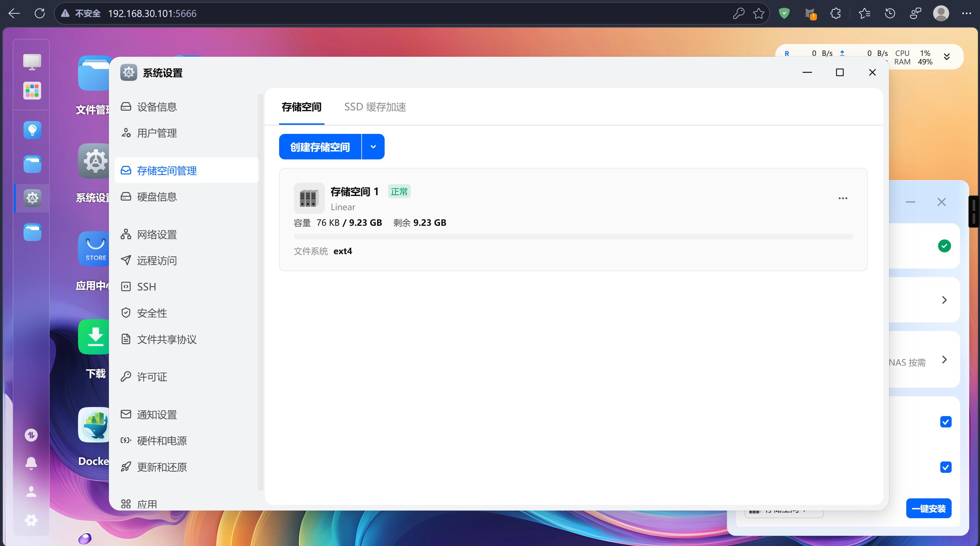Click the desktop monitor icon in dock
This screenshot has width=980, height=546.
[x=32, y=61]
